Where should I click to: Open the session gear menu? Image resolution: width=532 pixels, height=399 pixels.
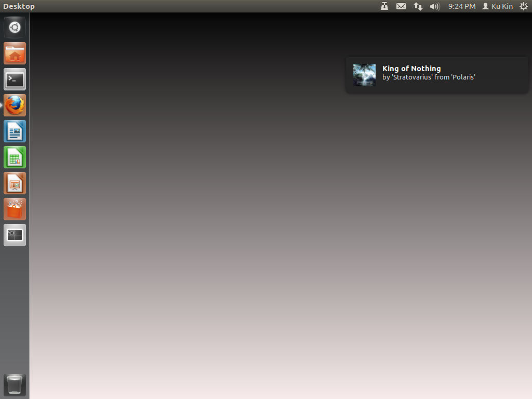point(524,6)
